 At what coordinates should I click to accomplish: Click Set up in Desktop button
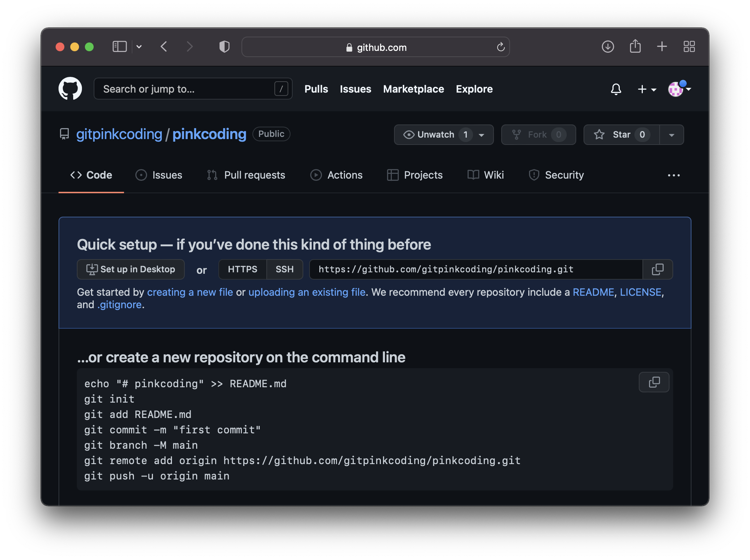[x=131, y=269]
